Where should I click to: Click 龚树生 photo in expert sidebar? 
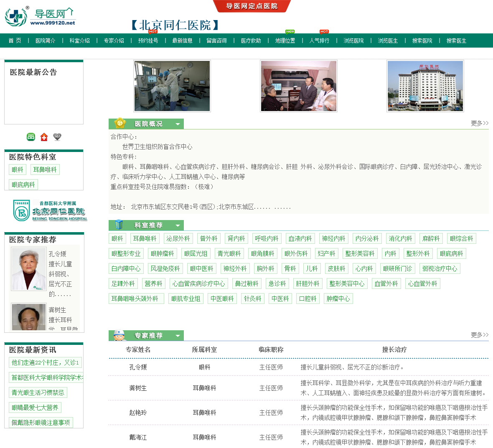click(x=28, y=316)
